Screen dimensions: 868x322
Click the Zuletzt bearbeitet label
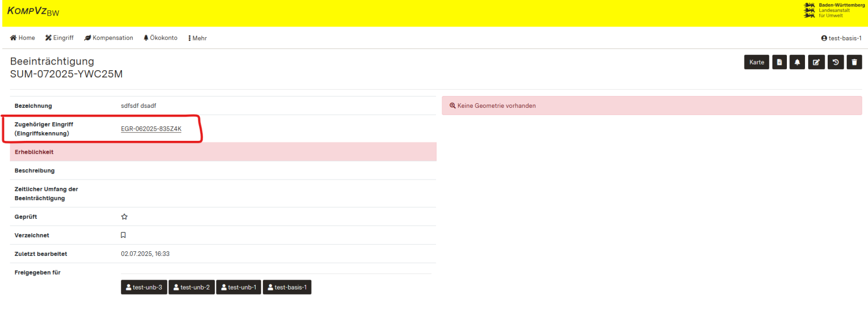click(x=41, y=254)
